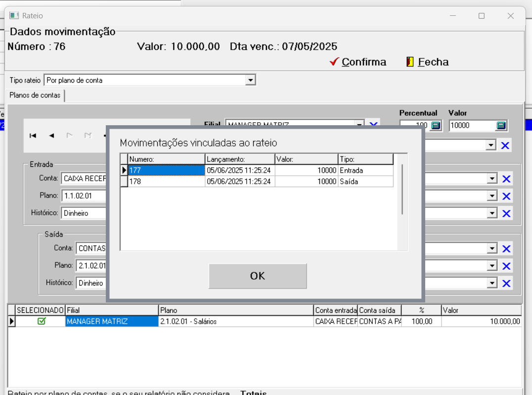Click the Entrada type cell
Viewport: 532px width, 395px height.
[x=366, y=170]
